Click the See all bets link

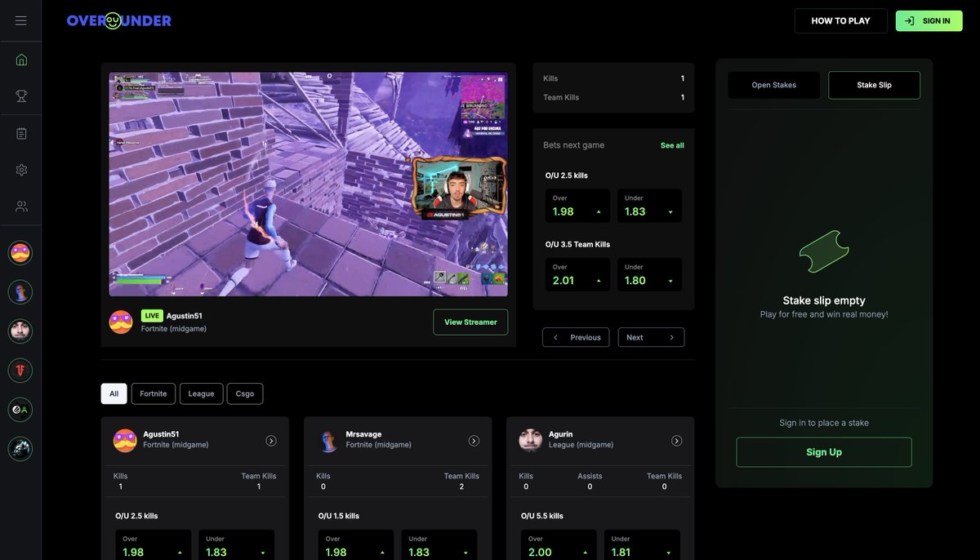(x=672, y=145)
